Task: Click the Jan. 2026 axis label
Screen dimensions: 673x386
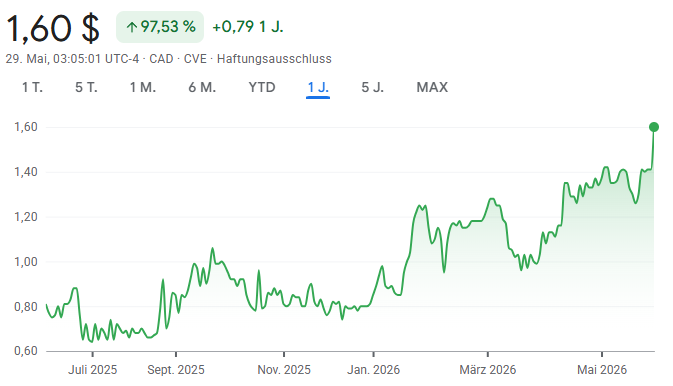Action: [373, 370]
